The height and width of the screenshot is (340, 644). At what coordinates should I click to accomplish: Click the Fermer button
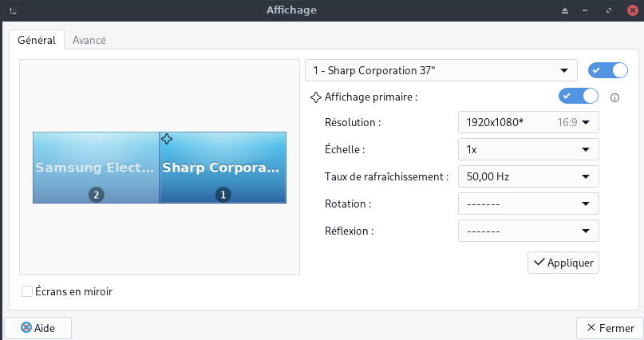610,327
